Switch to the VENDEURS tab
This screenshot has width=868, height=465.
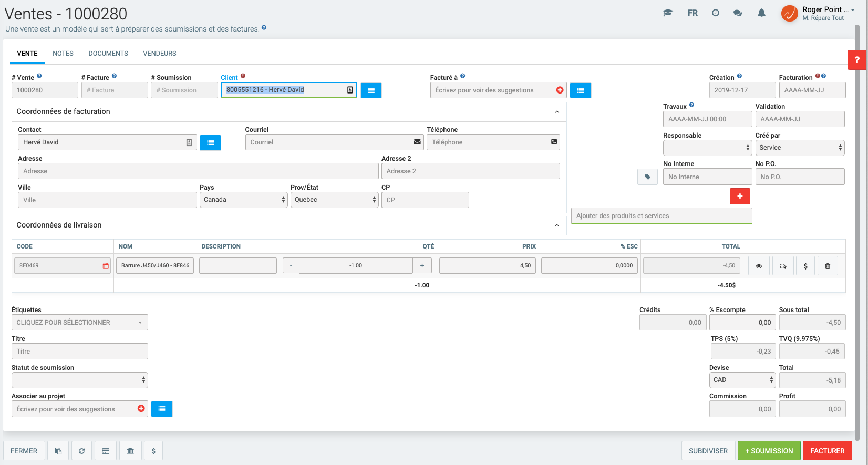(x=160, y=54)
